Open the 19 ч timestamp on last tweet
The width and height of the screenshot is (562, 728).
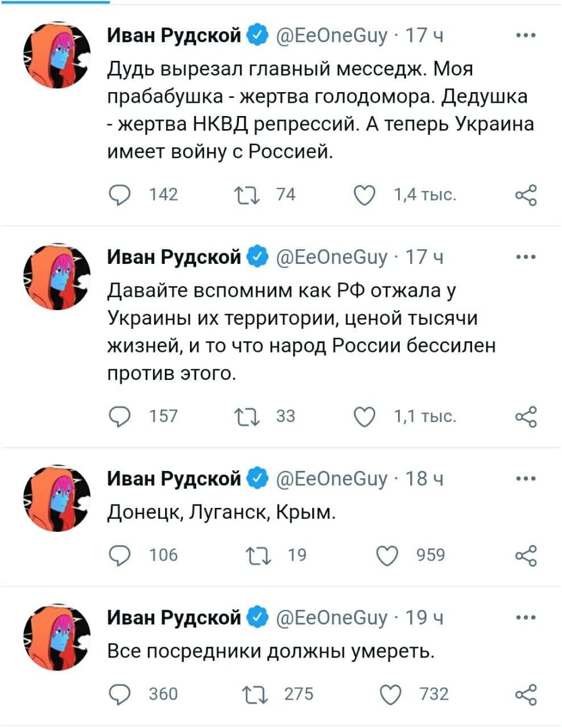424,618
